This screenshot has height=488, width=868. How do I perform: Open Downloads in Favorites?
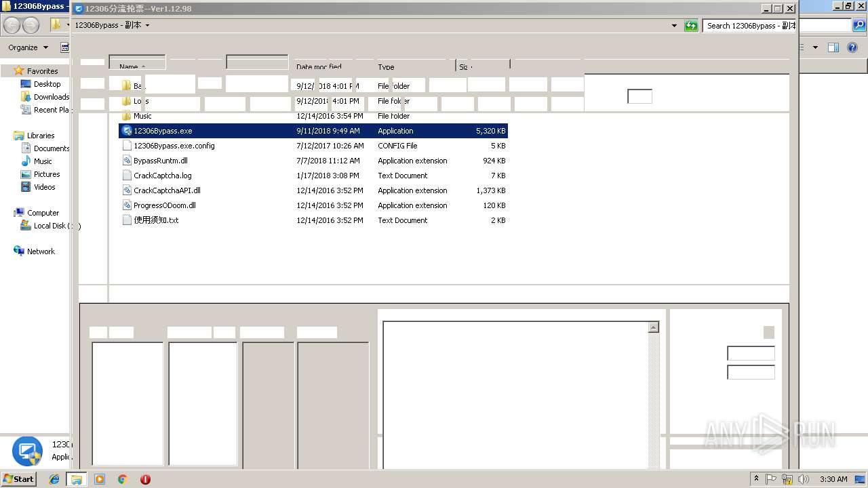pos(52,97)
